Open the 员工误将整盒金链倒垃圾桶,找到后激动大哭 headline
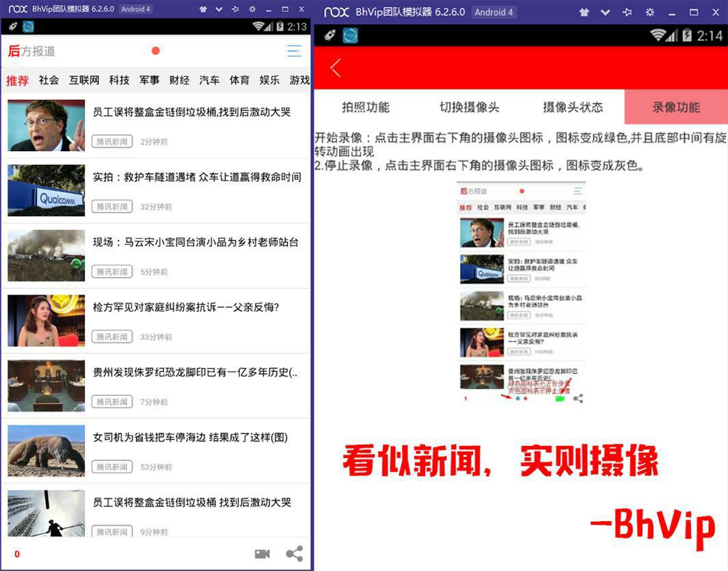 click(x=192, y=112)
